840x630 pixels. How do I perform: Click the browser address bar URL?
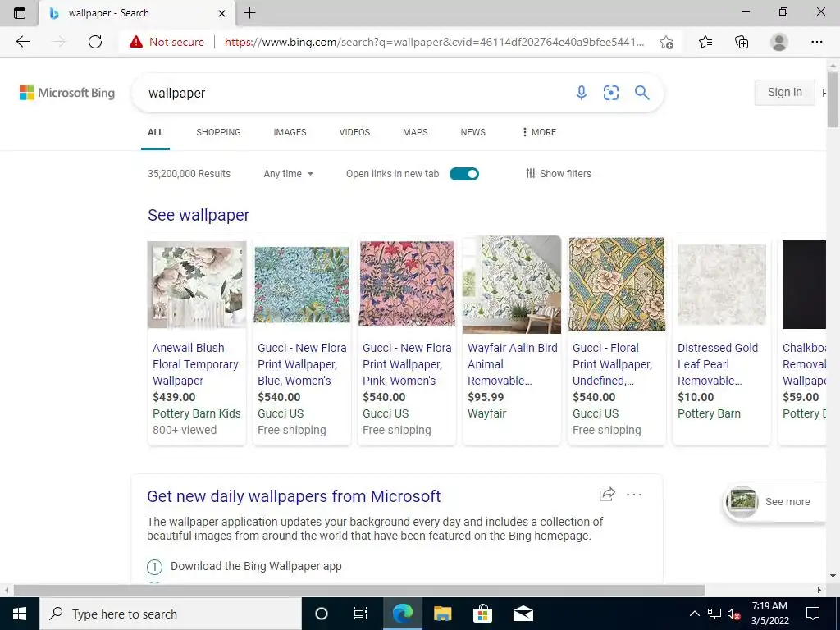[x=435, y=42]
